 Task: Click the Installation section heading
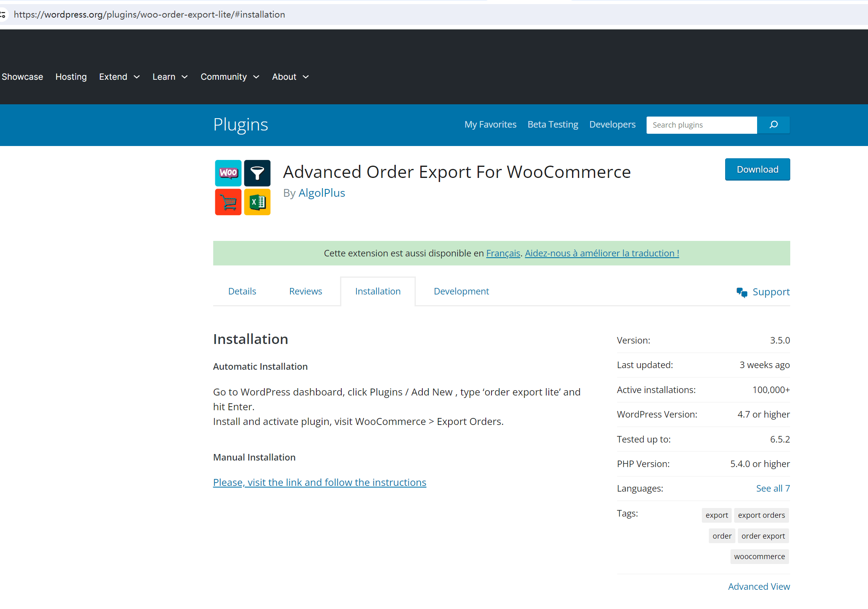[250, 339]
